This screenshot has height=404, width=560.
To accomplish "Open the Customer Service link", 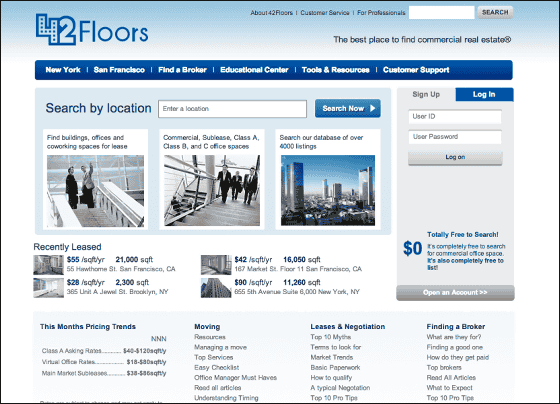I will tap(325, 13).
